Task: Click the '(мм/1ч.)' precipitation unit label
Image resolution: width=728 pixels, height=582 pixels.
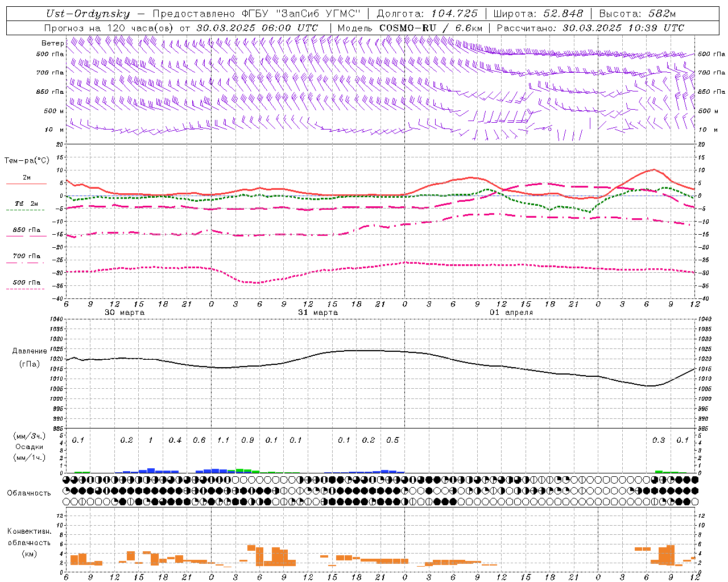Action: point(30,457)
